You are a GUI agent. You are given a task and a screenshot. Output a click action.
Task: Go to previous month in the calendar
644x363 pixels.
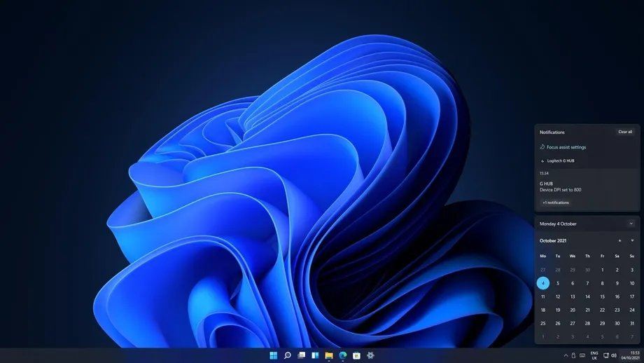619,240
